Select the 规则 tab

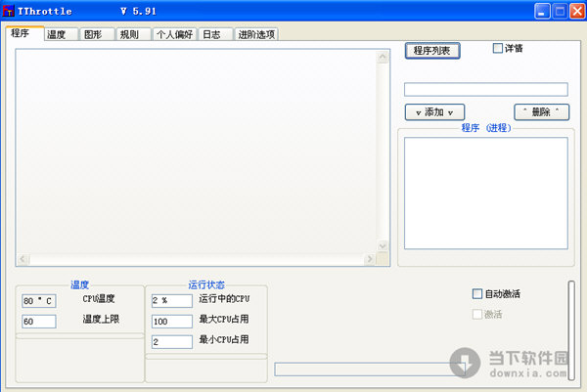133,34
